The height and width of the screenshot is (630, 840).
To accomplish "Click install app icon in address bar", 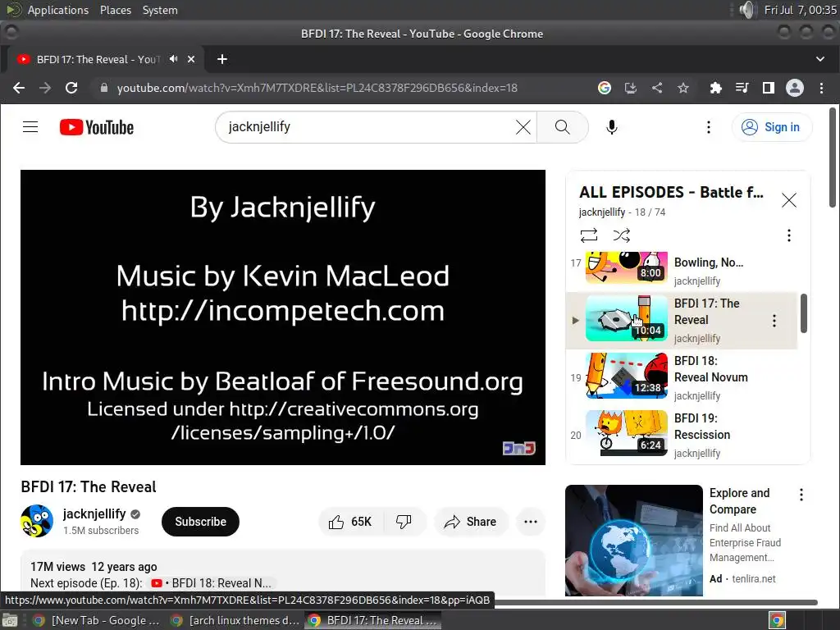I will click(631, 88).
